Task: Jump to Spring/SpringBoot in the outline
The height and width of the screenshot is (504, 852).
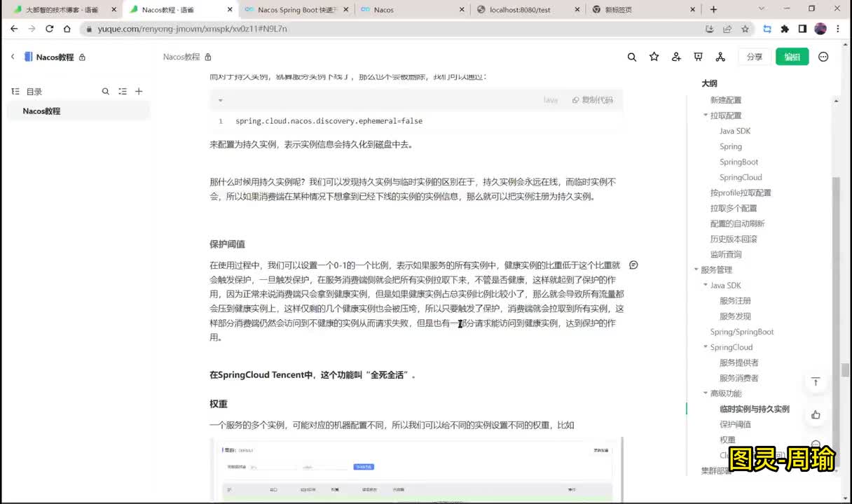Action: pos(742,332)
